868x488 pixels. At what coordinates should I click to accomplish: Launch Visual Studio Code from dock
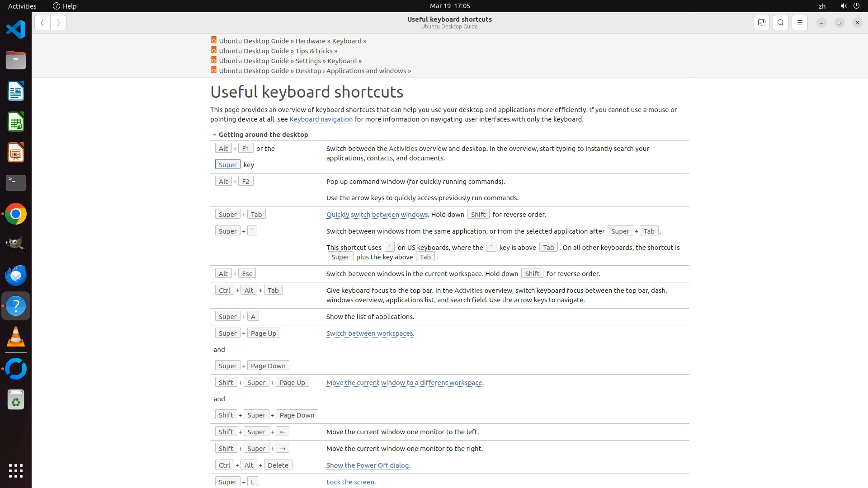[x=16, y=30]
